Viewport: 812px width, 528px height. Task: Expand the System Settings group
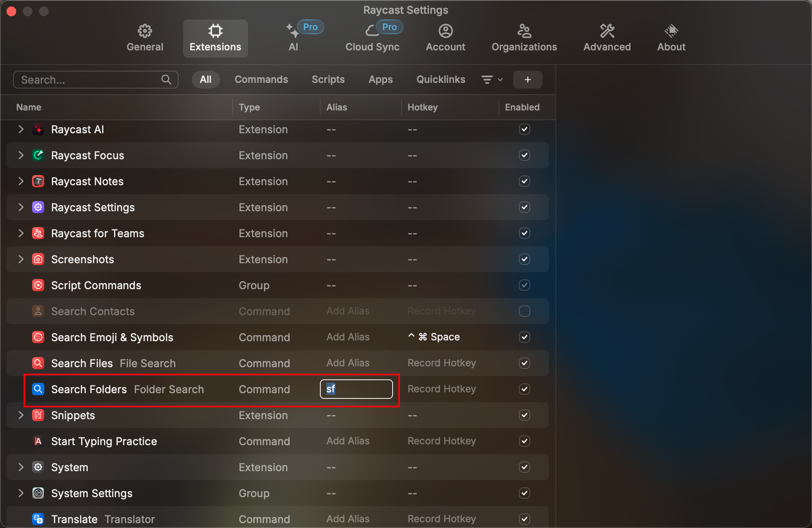coord(21,493)
